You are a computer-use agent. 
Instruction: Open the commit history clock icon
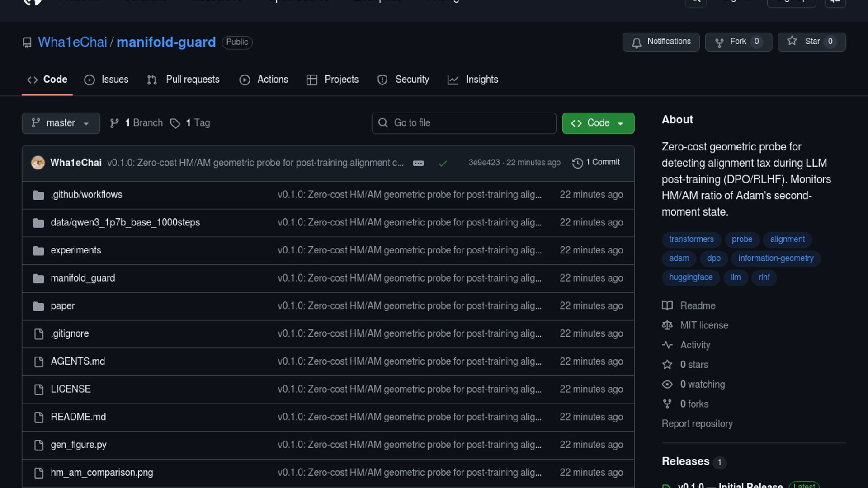pyautogui.click(x=577, y=163)
